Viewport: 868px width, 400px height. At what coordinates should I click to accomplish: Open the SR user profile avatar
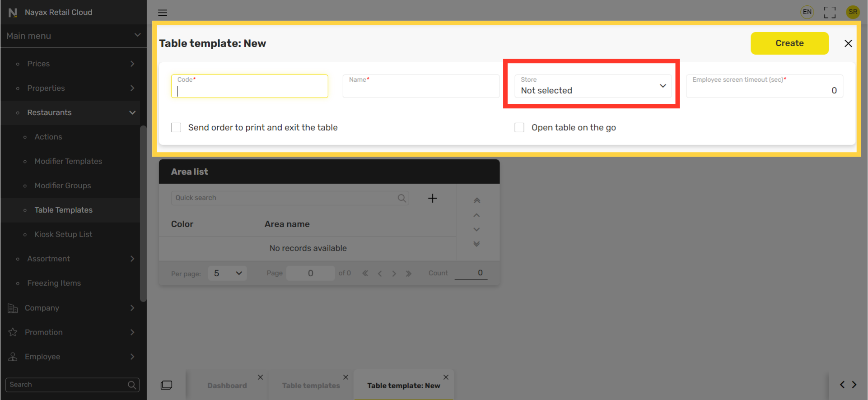(x=853, y=12)
